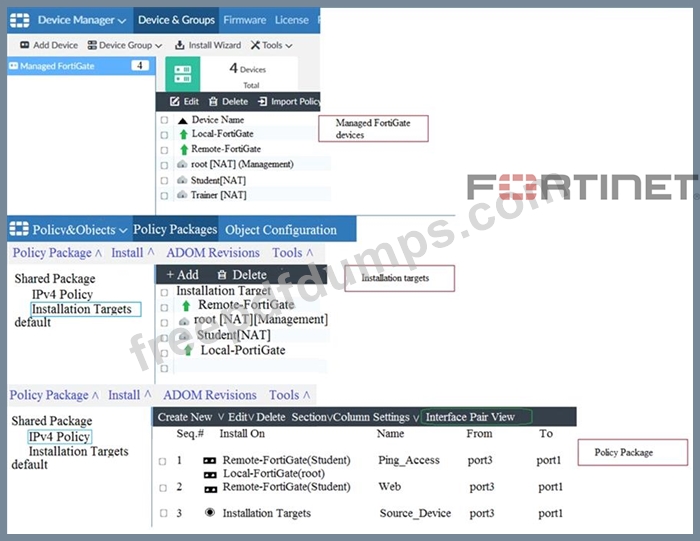The width and height of the screenshot is (700, 541).
Task: Tick the Installation Target header checkbox
Action: (x=164, y=292)
